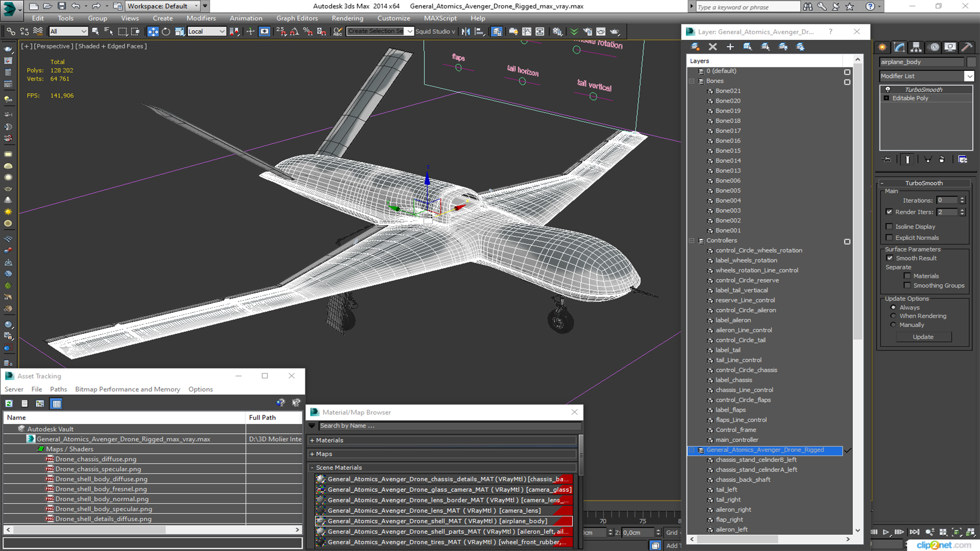Image resolution: width=980 pixels, height=551 pixels.
Task: Select the Avenger_Drone_shell_MAT scene material
Action: 444,521
